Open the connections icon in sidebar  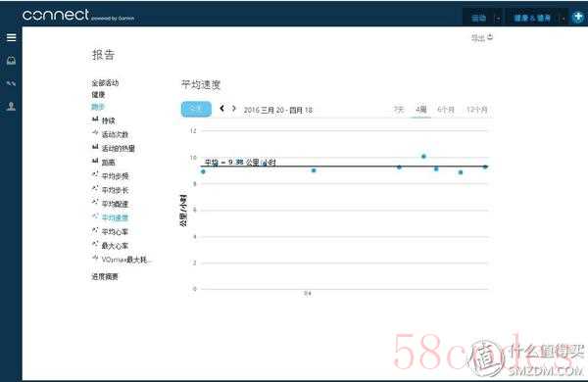pyautogui.click(x=11, y=83)
